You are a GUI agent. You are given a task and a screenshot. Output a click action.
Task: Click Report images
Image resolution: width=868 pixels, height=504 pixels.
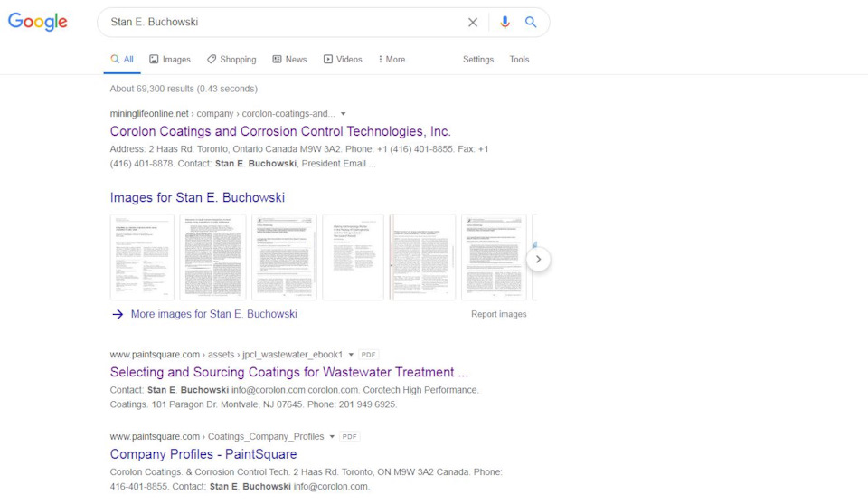tap(499, 314)
